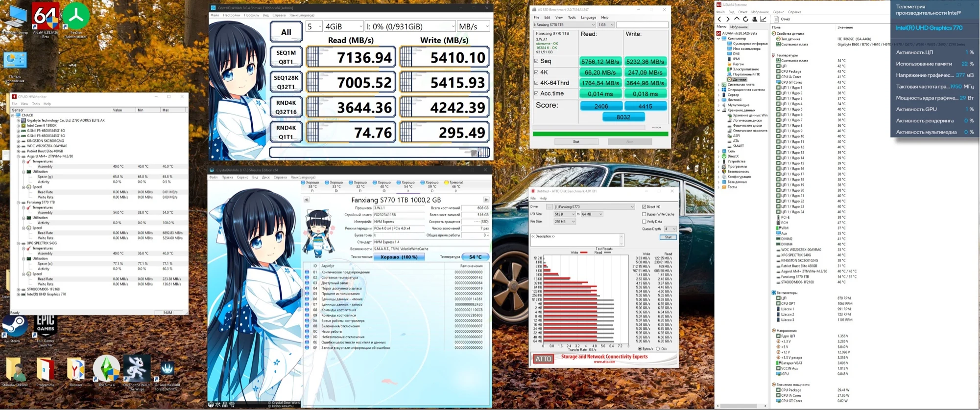The height and width of the screenshot is (410, 980).
Task: Expand the Intel Core i9 13900K node in HWMonitor
Action: click(18, 126)
